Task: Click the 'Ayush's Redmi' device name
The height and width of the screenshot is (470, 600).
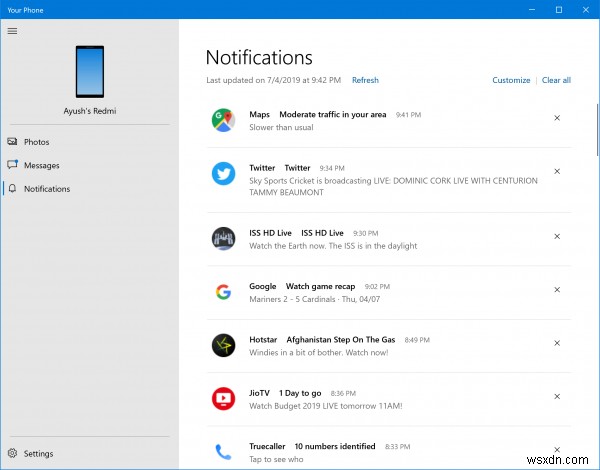Action: pyautogui.click(x=90, y=111)
